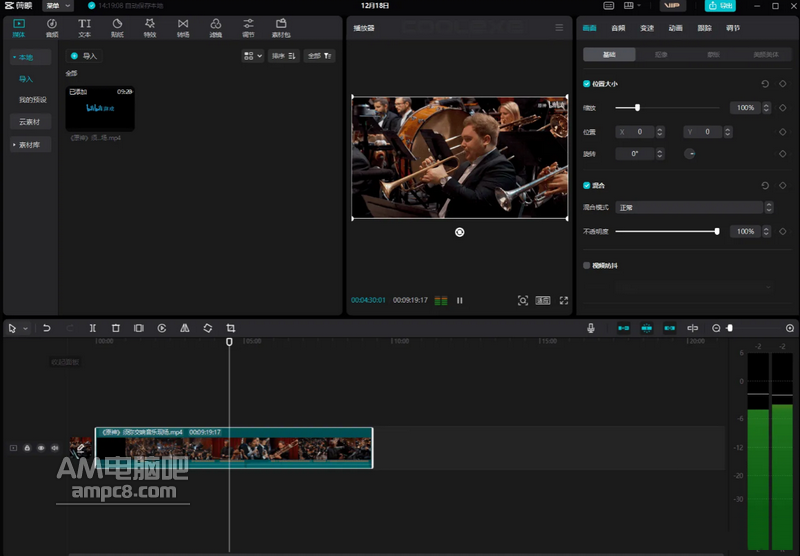
Task: Click the rotate icon in timeline toolbar
Action: [208, 328]
